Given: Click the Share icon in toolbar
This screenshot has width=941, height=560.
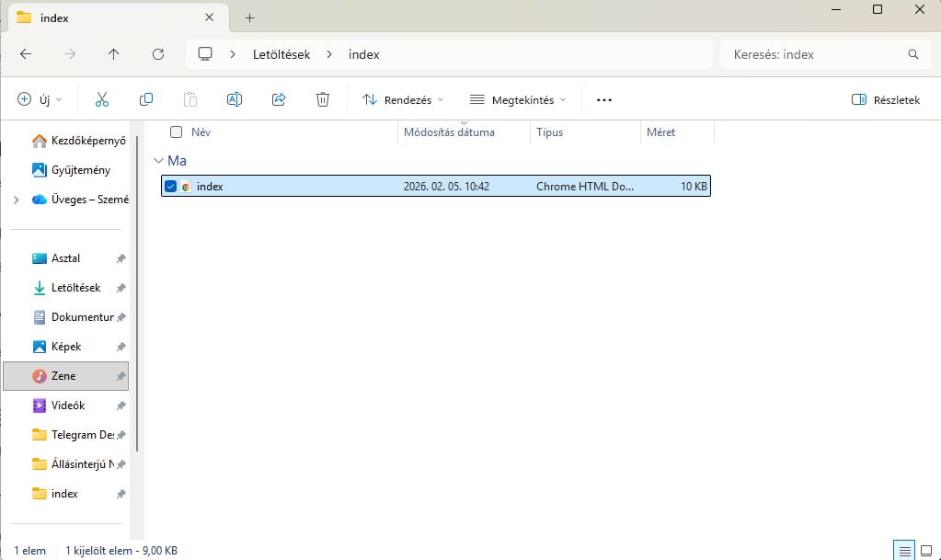Looking at the screenshot, I should coord(279,99).
